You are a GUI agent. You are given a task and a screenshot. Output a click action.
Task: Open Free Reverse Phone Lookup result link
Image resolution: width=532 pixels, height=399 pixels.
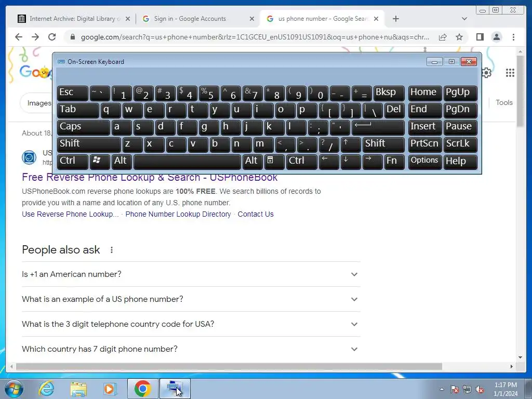pyautogui.click(x=150, y=178)
